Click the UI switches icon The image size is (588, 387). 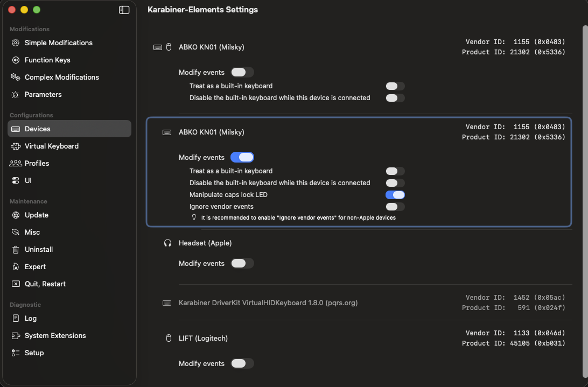16,181
